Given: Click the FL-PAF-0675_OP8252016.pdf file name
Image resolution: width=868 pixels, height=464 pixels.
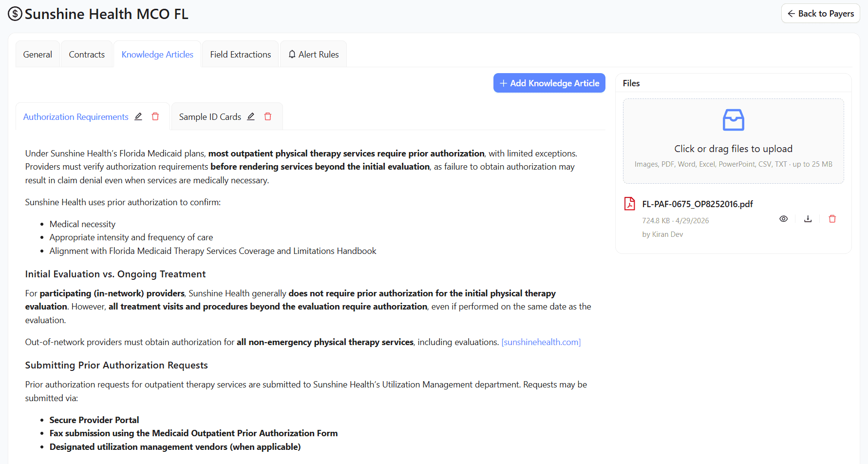Looking at the screenshot, I should click(x=698, y=204).
